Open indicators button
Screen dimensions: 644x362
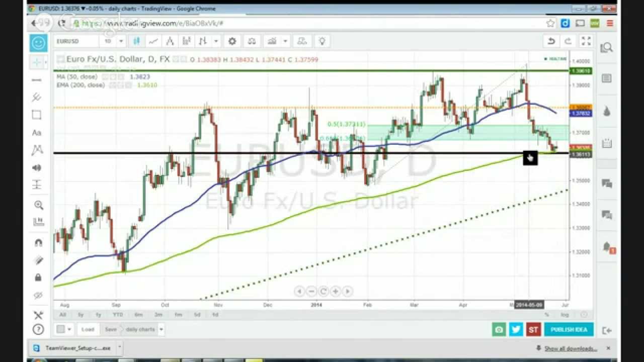[x=272, y=41]
